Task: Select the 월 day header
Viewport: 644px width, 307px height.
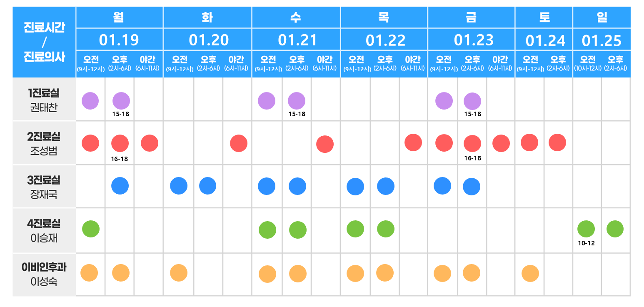Action: (x=119, y=17)
